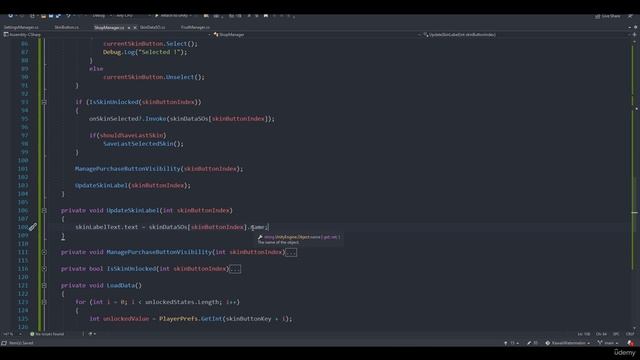
Task: Expand the ManagePurchaseButtonVisibility method outline
Action: pos(44,252)
